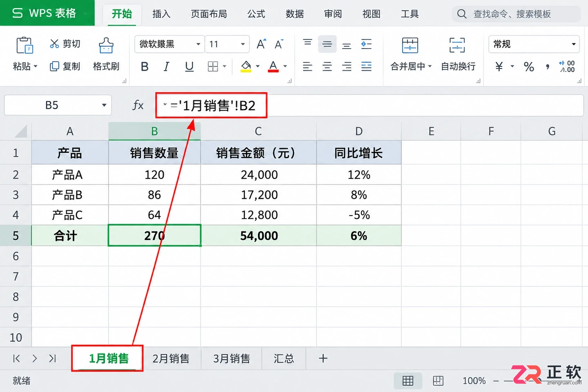Open the font size dropdown
Image resolution: width=588 pixels, height=392 pixels.
(243, 44)
